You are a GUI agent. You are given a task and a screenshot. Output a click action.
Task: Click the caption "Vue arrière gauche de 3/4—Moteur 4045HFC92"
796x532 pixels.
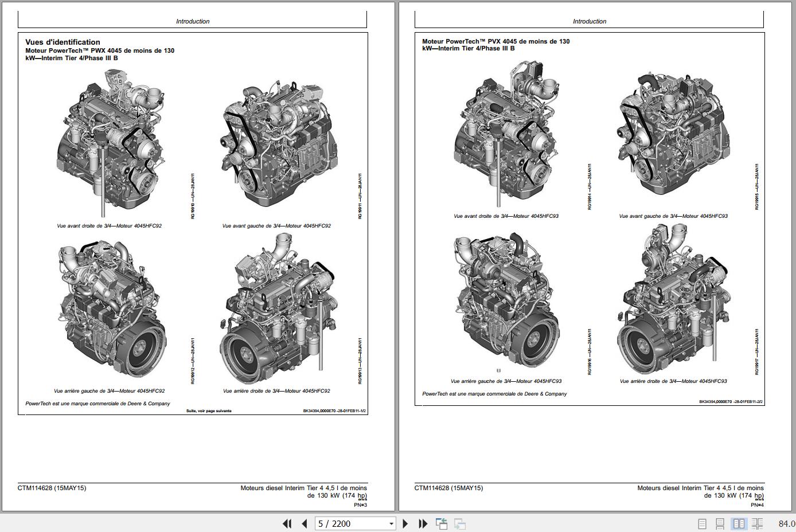(x=109, y=391)
